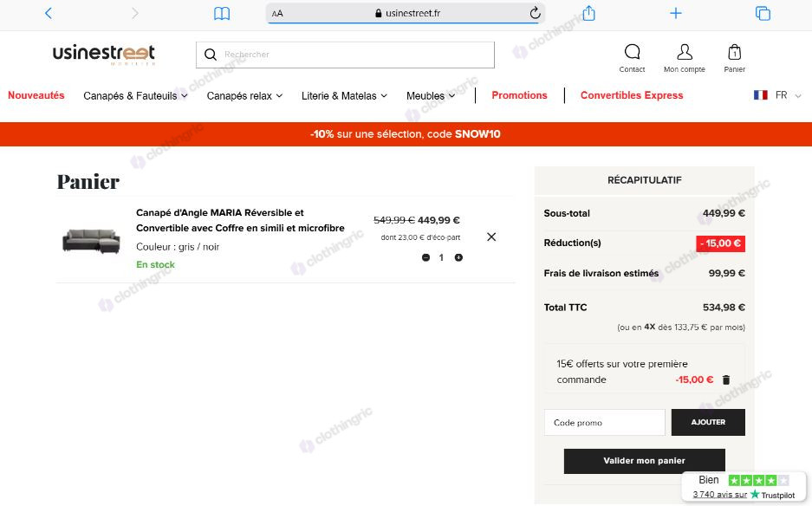The image size is (812, 506).
Task: Open the MARIA sofa product title link
Action: coord(240,220)
